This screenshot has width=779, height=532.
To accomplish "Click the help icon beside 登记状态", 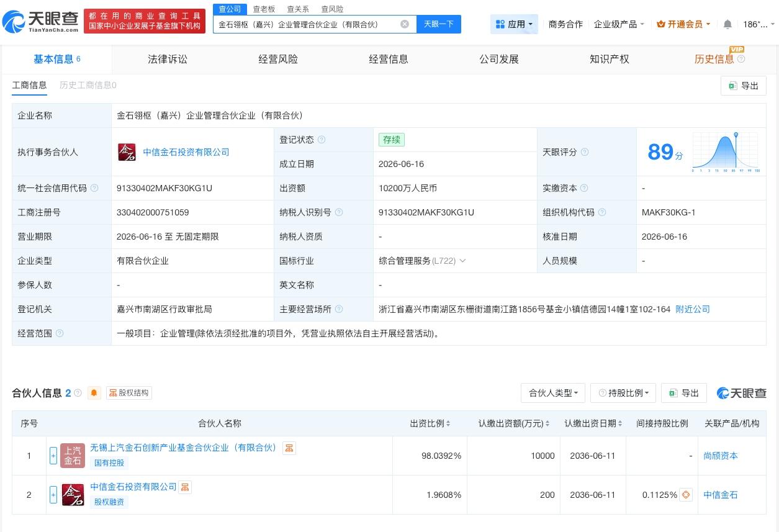I will tap(322, 140).
